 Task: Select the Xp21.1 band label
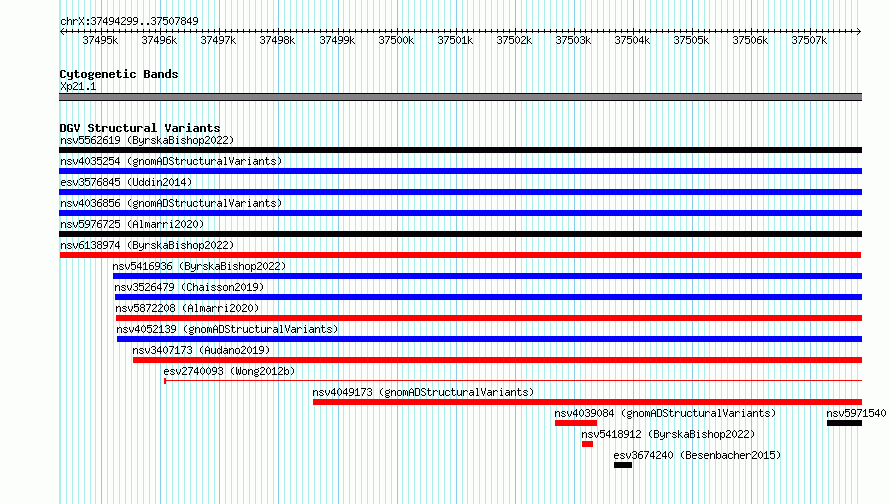point(78,86)
